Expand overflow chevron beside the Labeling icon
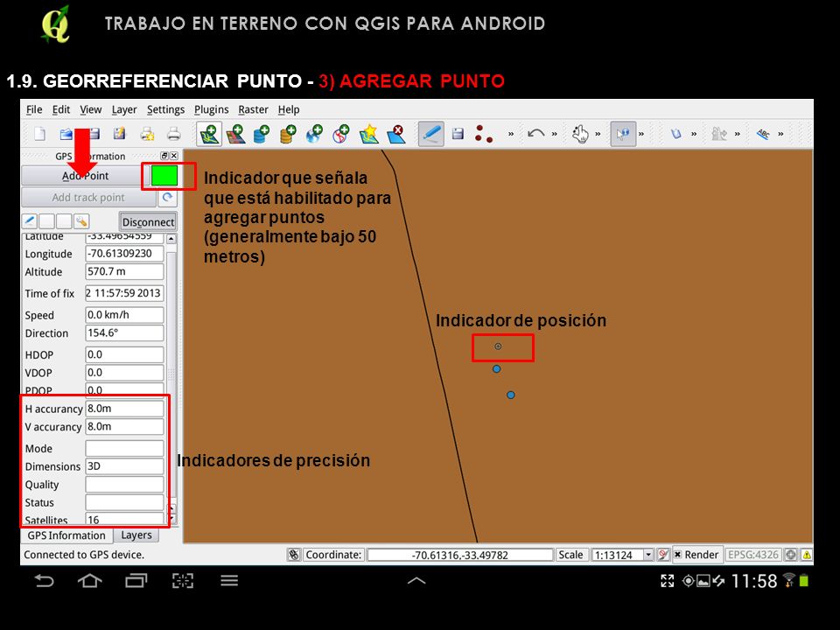 780,134
